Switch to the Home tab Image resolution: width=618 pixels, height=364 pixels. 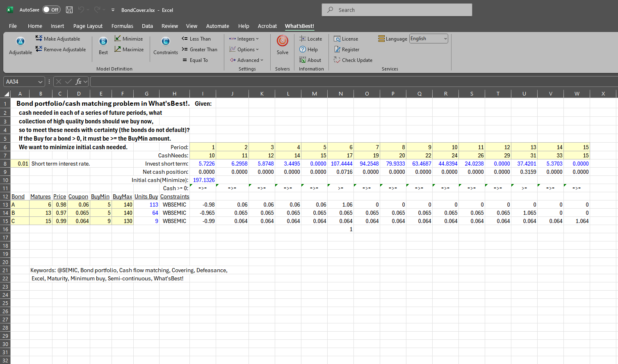coord(35,26)
